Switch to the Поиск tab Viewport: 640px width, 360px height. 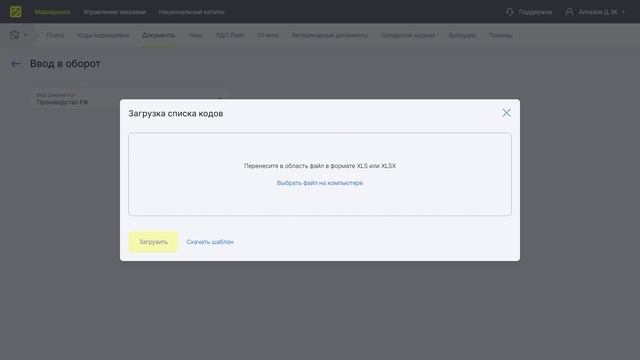click(x=55, y=36)
